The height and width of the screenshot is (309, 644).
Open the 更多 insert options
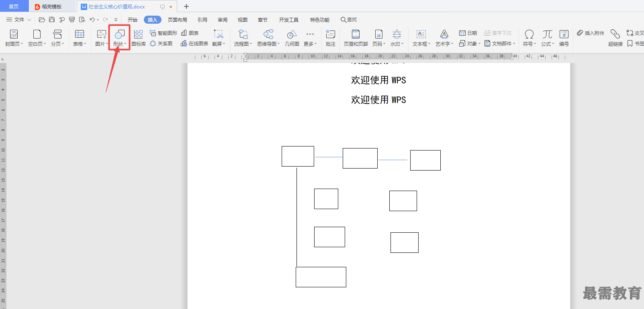tap(310, 38)
